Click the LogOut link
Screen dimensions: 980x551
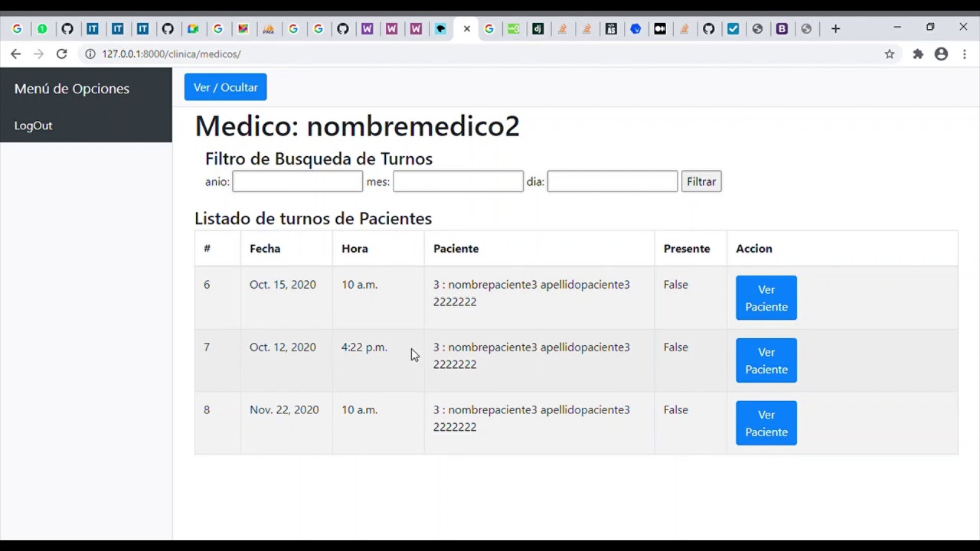[x=34, y=126]
